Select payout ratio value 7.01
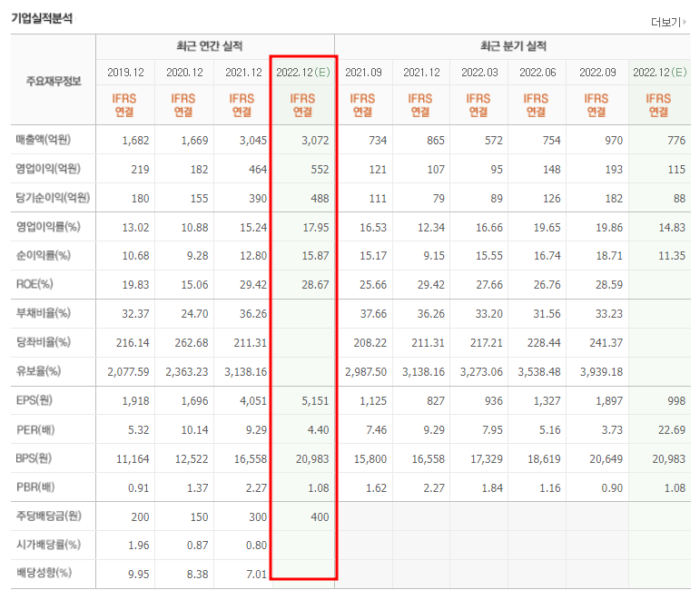 (256, 574)
